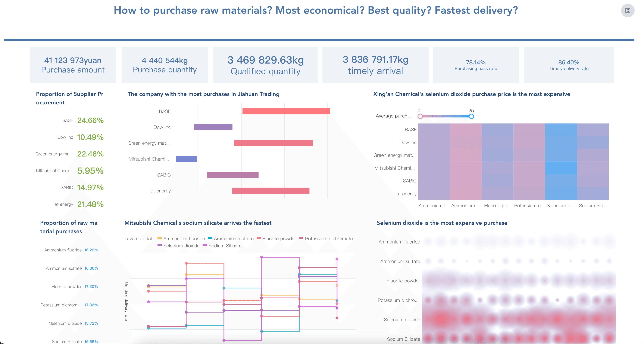Click the lat energy bar
Image resolution: width=644 pixels, height=344 pixels.
(x=271, y=191)
